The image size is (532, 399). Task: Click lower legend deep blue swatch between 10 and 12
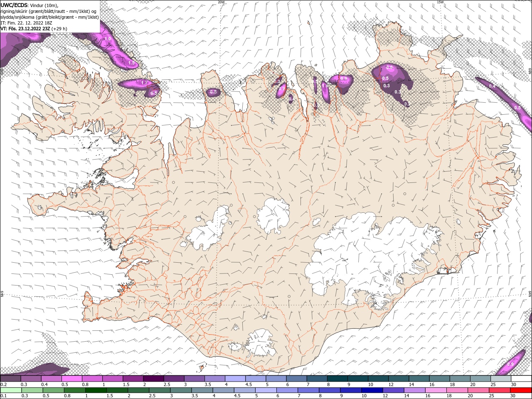(372, 390)
